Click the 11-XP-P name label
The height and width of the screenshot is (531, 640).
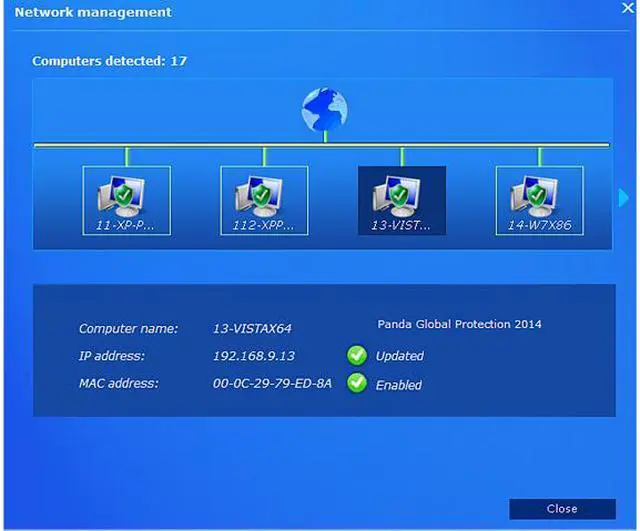coord(126,226)
